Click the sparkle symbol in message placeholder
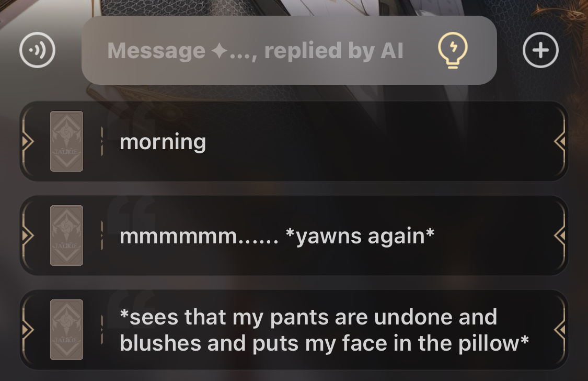 tap(218, 51)
